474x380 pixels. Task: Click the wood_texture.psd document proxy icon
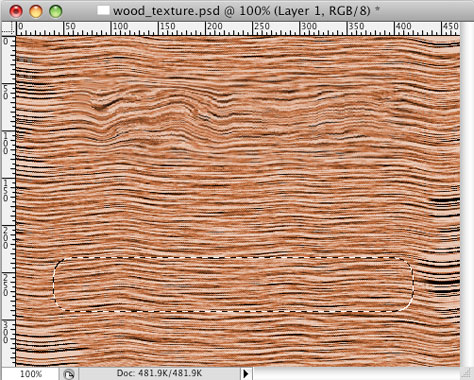[103, 10]
